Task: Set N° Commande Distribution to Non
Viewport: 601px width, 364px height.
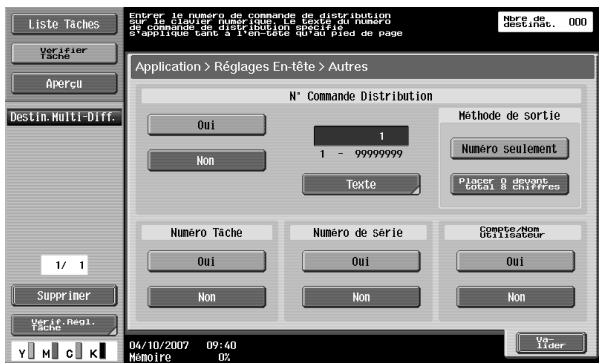Action: [207, 160]
